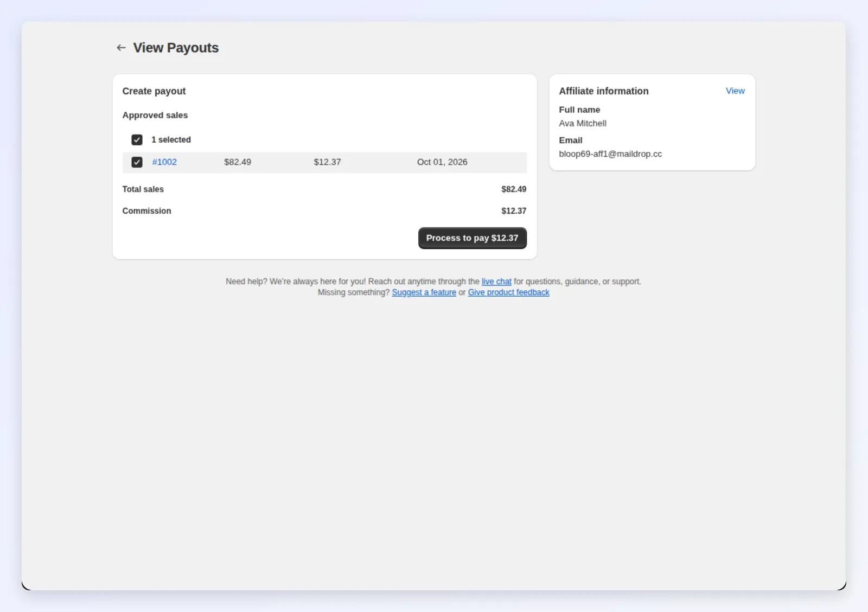Click the email bloop69-aff1@maildrop.cc
Image resolution: width=868 pixels, height=612 pixels.
(x=610, y=154)
